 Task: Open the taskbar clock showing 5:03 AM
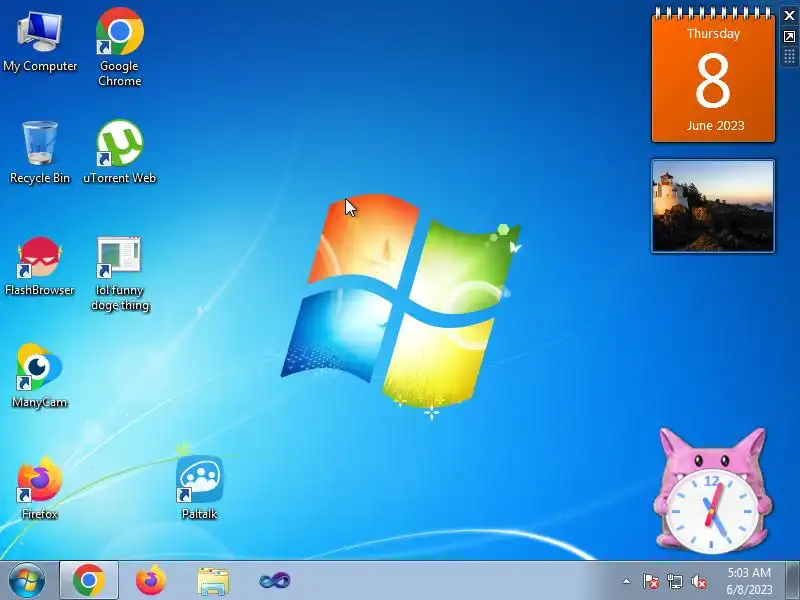(749, 581)
